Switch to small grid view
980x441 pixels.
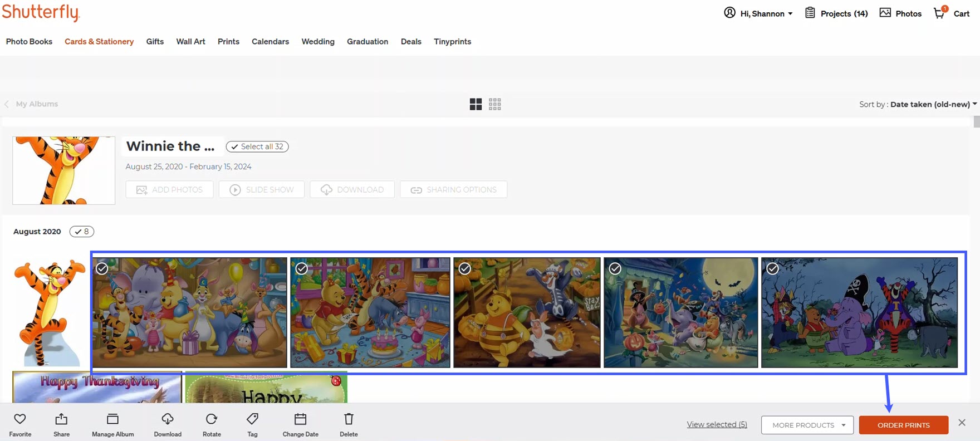click(495, 104)
